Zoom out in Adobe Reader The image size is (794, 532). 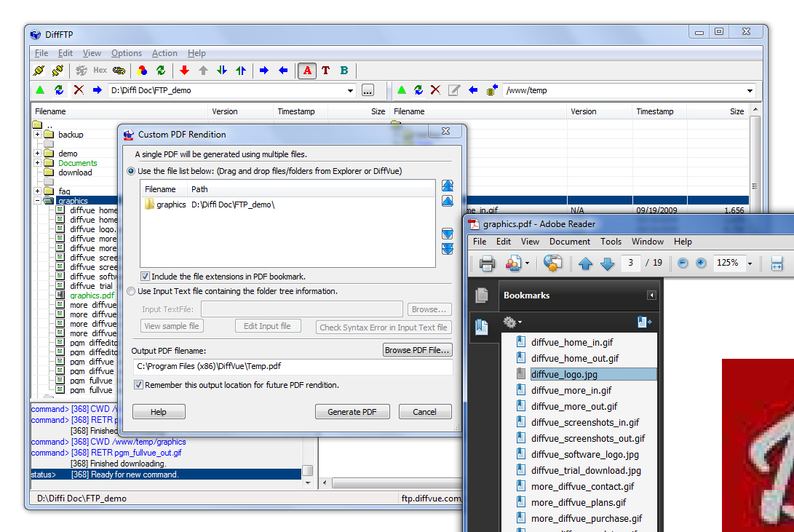683,263
